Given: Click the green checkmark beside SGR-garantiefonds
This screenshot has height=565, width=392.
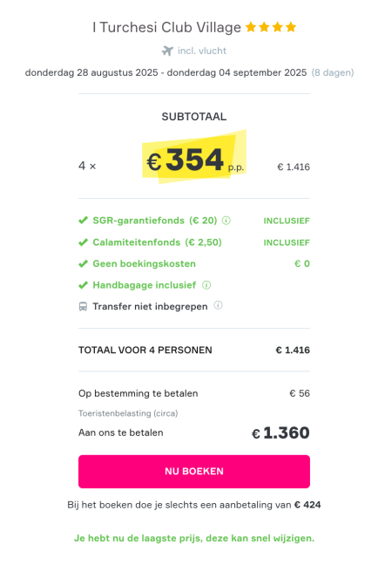Looking at the screenshot, I should [83, 221].
